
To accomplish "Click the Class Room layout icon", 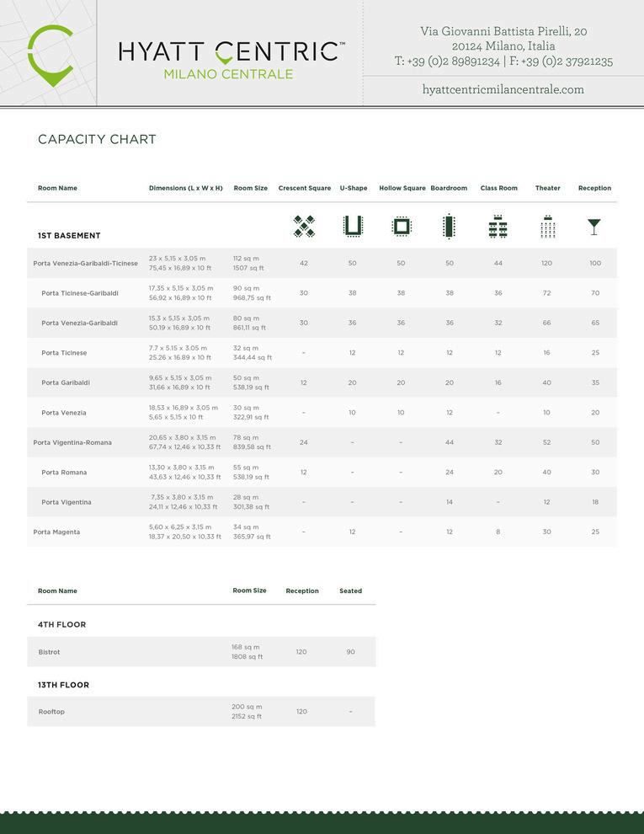I will tap(498, 227).
